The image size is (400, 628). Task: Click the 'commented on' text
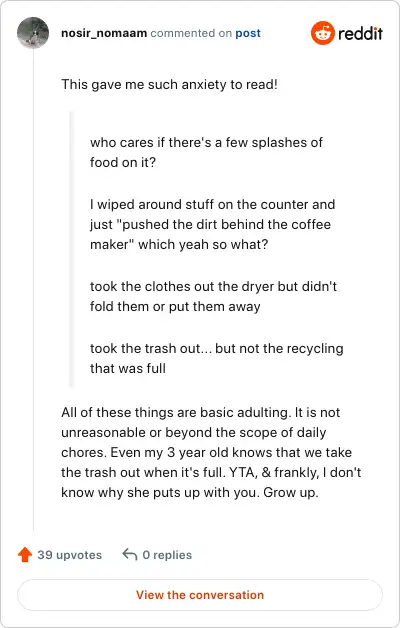(191, 33)
